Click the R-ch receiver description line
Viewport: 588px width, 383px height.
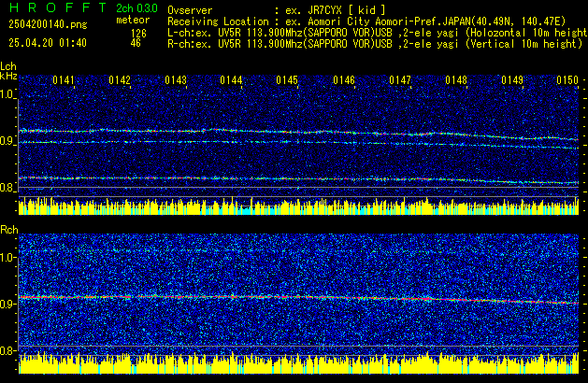pyautogui.click(x=375, y=44)
